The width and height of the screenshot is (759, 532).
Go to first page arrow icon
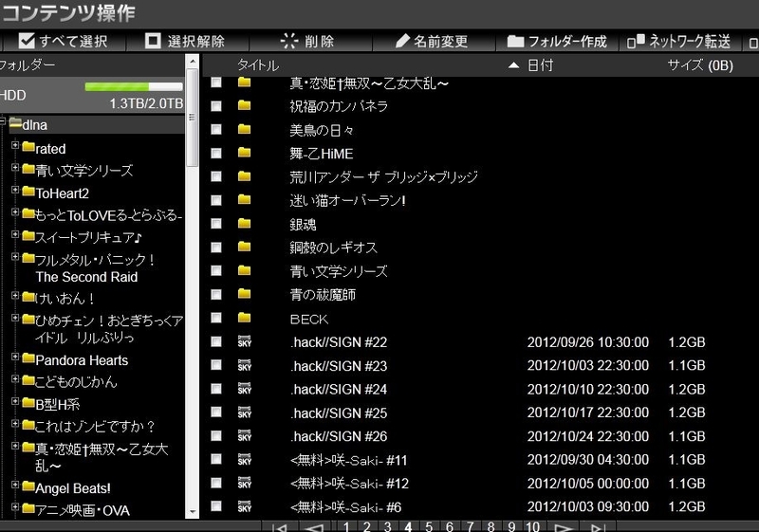[280, 527]
